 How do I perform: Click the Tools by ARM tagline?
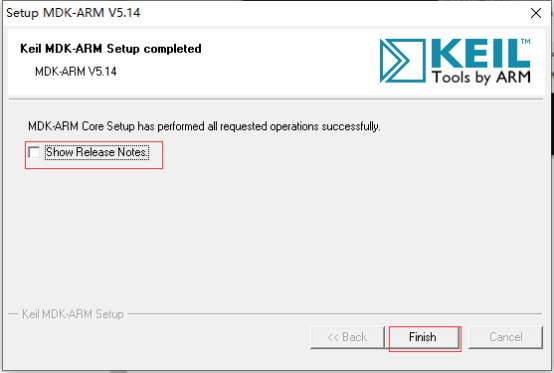[x=481, y=77]
